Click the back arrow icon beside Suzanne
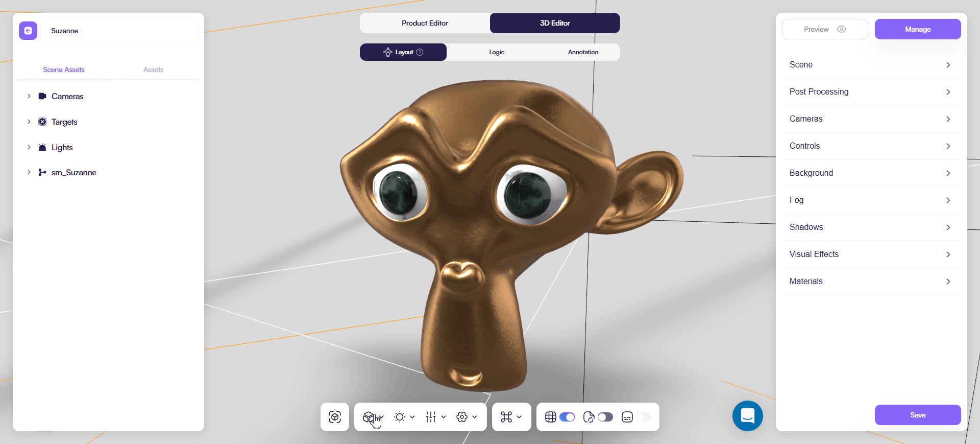 coord(28,31)
